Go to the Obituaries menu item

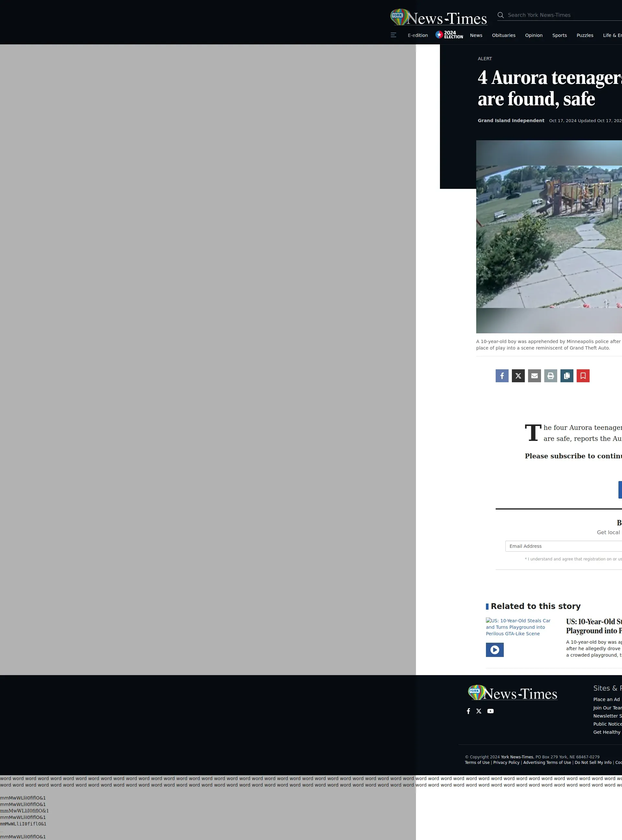point(503,35)
